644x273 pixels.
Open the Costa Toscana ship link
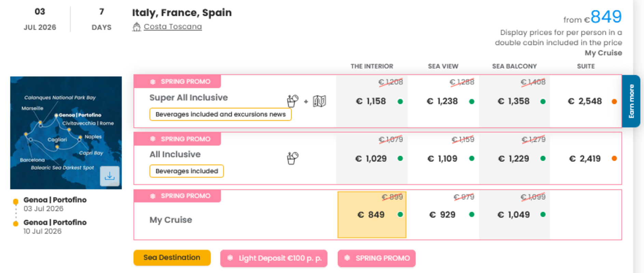coord(173,27)
